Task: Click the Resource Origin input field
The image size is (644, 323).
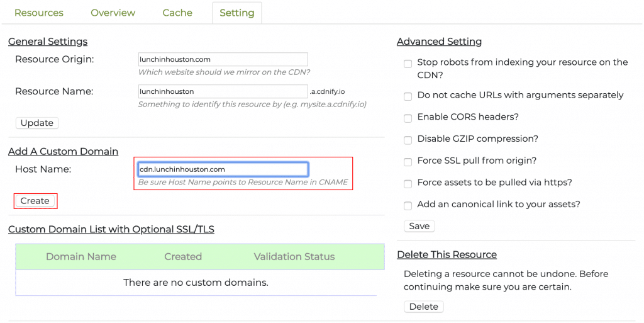Action: (x=223, y=59)
